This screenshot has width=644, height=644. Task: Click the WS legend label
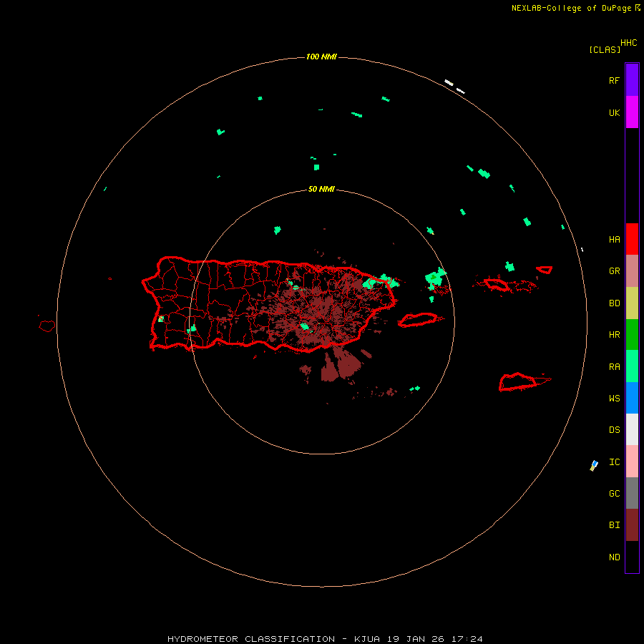coord(614,399)
